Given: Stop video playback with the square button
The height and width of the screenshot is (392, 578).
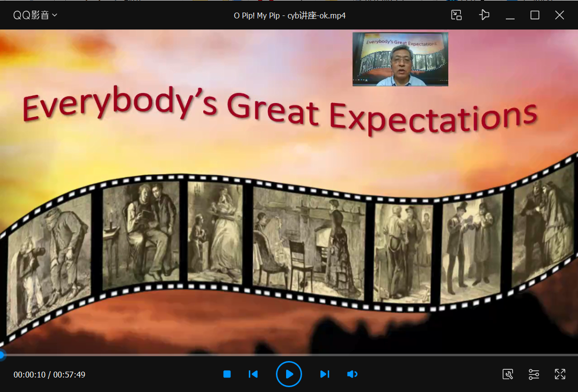Looking at the screenshot, I should (x=227, y=374).
